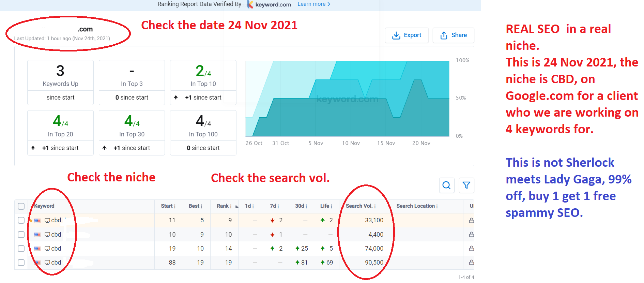Click the Share button

click(454, 35)
